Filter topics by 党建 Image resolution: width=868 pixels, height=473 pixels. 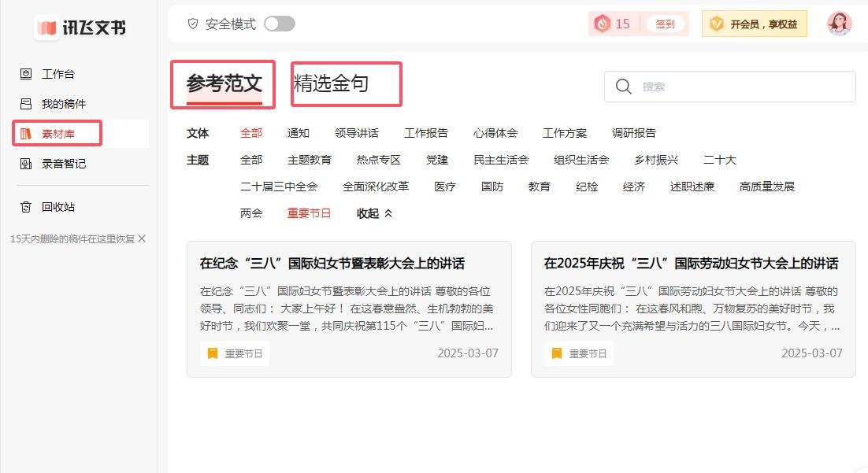click(436, 160)
